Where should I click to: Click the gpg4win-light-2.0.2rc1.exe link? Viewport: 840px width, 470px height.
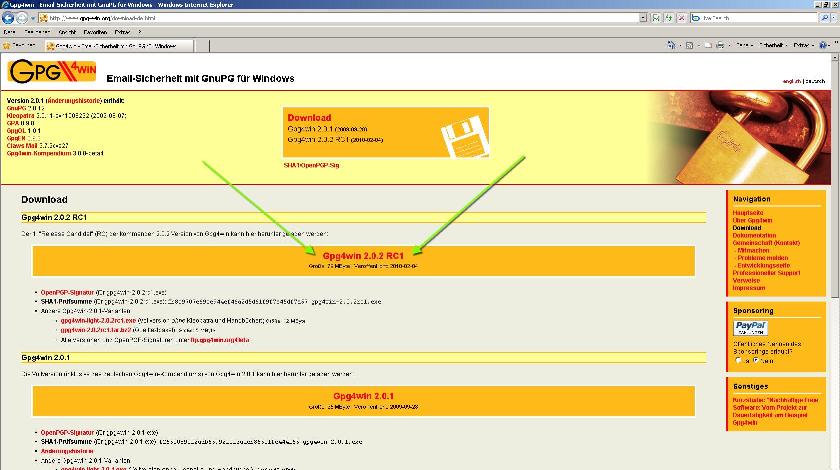pos(98,320)
